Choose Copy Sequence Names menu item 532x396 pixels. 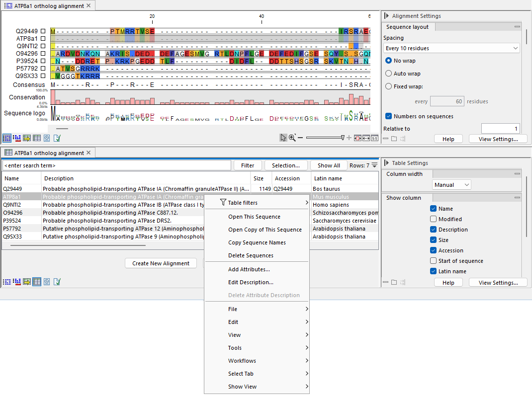coord(257,242)
